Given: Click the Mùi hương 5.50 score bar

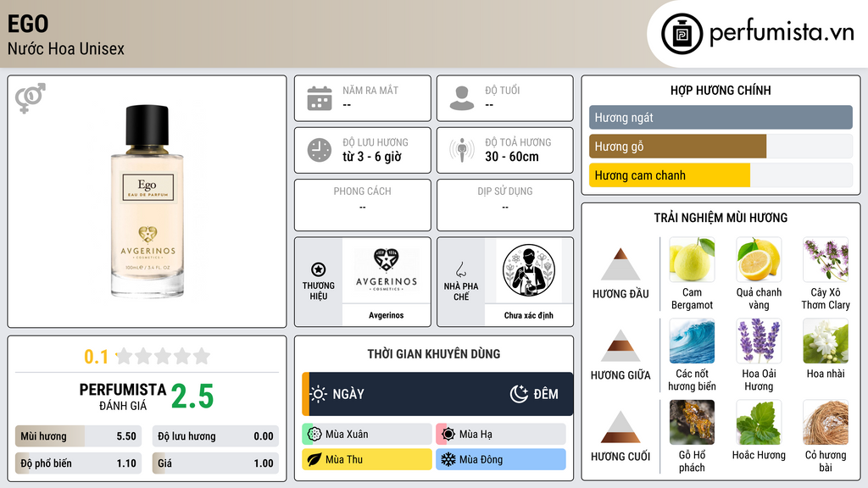Looking at the screenshot, I should pyautogui.click(x=79, y=436).
